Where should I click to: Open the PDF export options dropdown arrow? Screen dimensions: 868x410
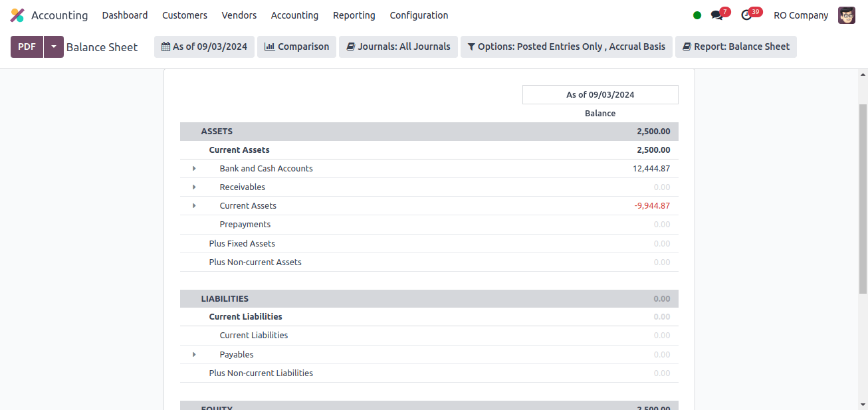point(54,47)
